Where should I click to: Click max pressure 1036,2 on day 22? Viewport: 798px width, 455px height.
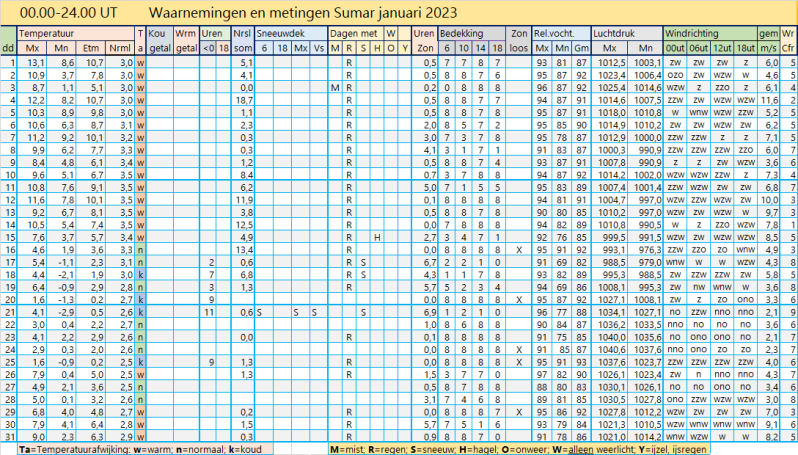614,325
